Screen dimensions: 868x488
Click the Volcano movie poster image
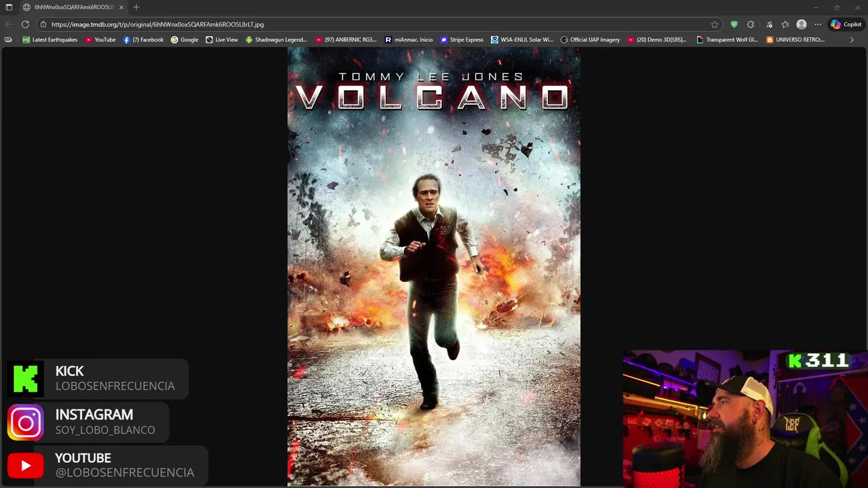[434, 266]
